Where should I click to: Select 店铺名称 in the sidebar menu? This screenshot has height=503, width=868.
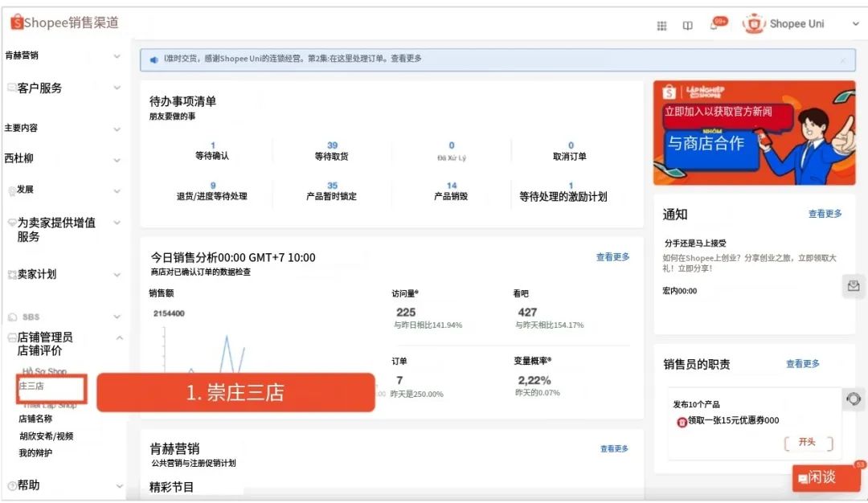[x=35, y=419]
